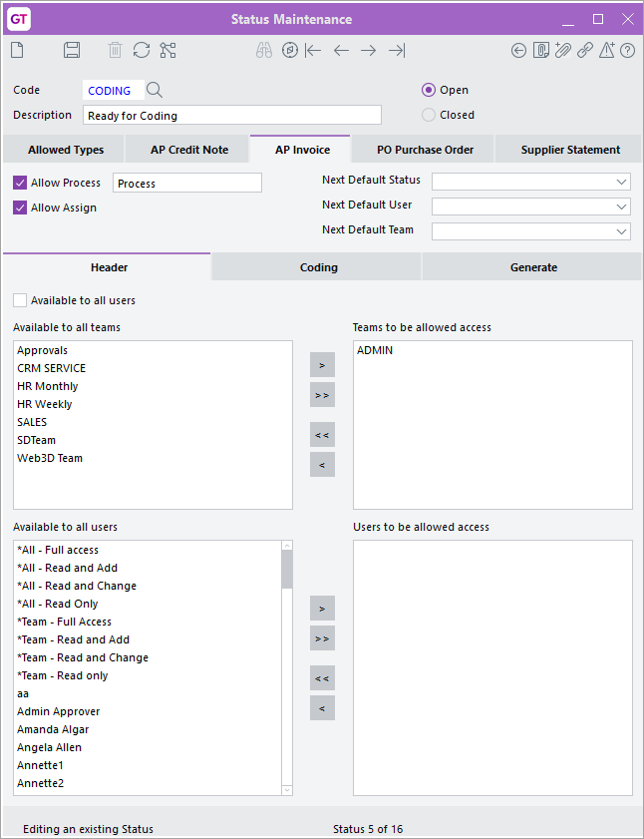Viewport: 644px width, 839px height.
Task: Select SALES in available teams list
Action: tap(32, 422)
